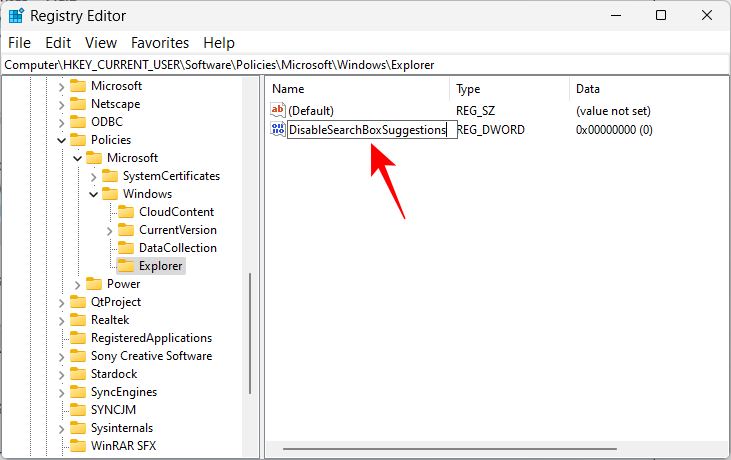
Task: Select the CloudContent folder icon
Action: point(126,212)
